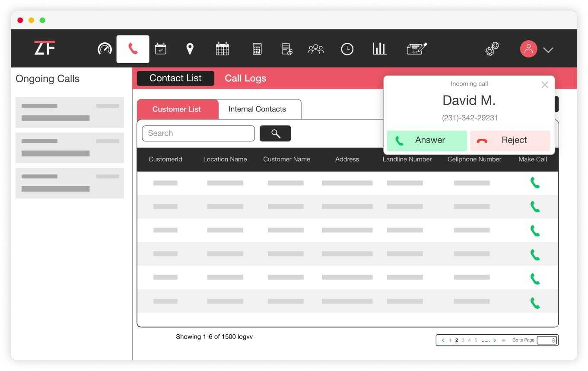Open the invoice billing icon
The width and height of the screenshot is (588, 371).
click(x=287, y=49)
